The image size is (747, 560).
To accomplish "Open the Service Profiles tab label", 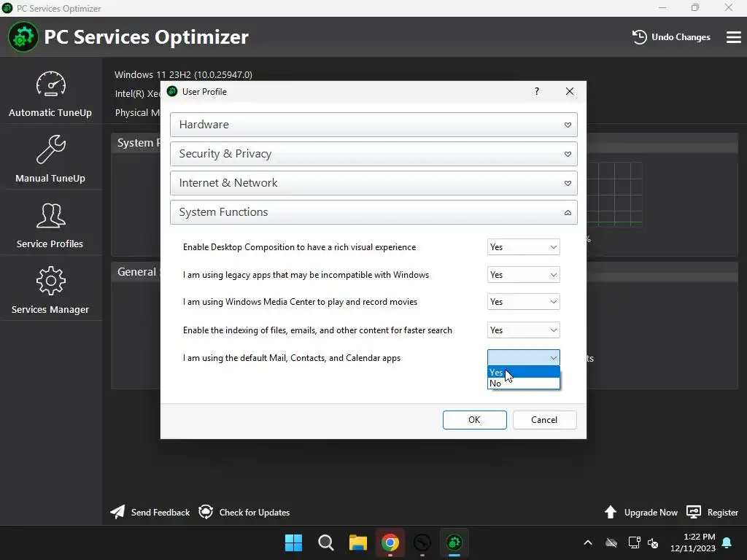I will (50, 244).
